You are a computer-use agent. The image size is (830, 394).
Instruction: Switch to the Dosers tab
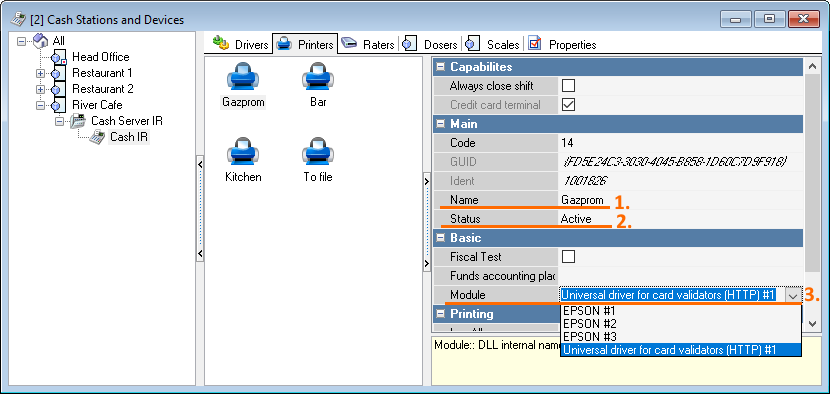[x=430, y=44]
